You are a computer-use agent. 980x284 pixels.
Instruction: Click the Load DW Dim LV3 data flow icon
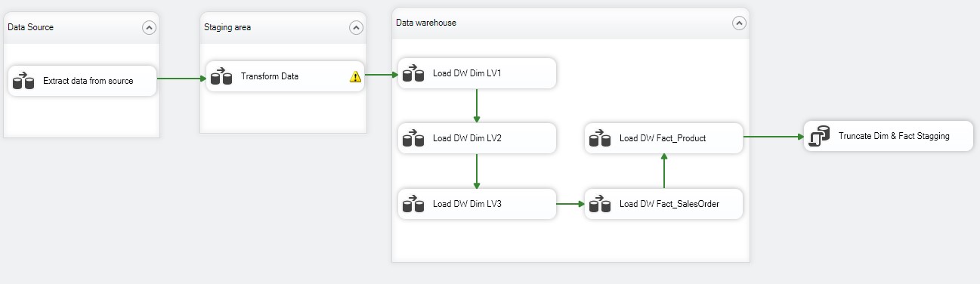413,204
